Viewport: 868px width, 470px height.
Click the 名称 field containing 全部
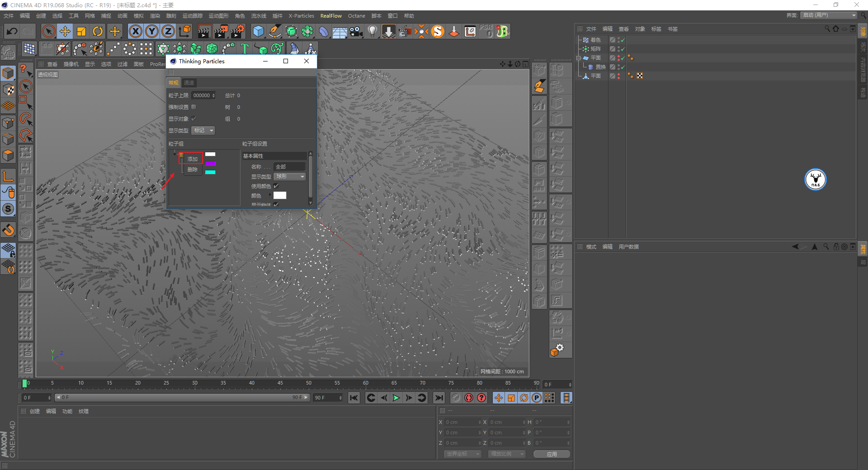290,167
